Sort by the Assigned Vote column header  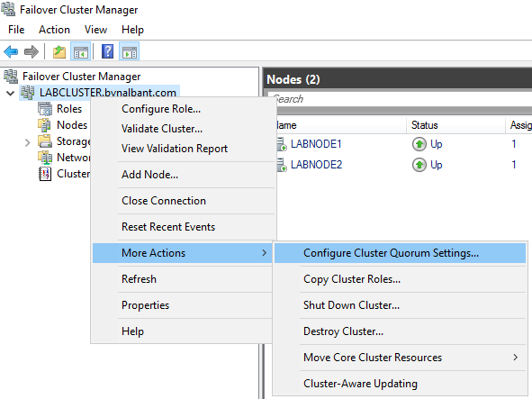click(519, 125)
